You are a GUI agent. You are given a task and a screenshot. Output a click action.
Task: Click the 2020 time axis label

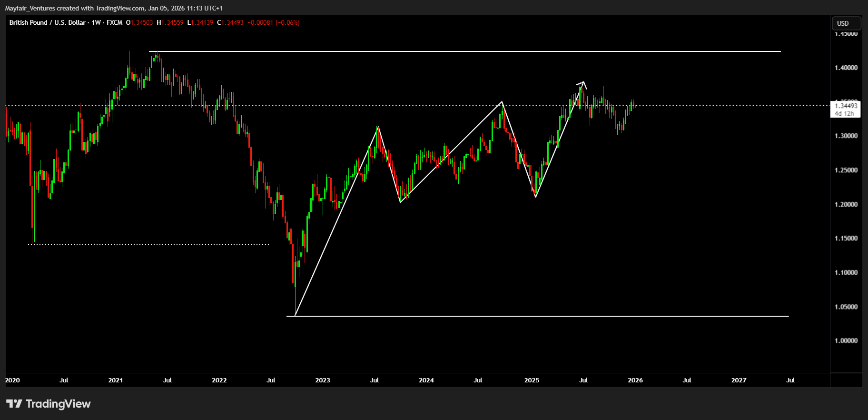12,380
